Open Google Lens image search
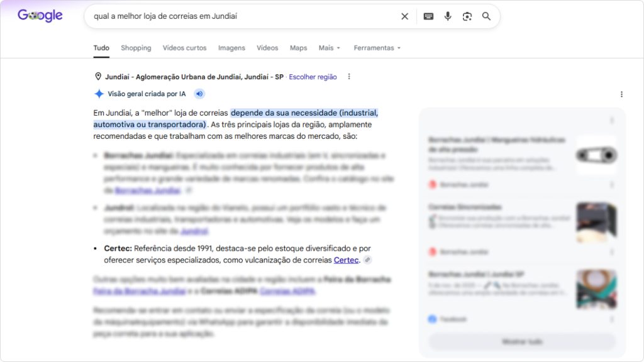The height and width of the screenshot is (362, 644). (467, 16)
